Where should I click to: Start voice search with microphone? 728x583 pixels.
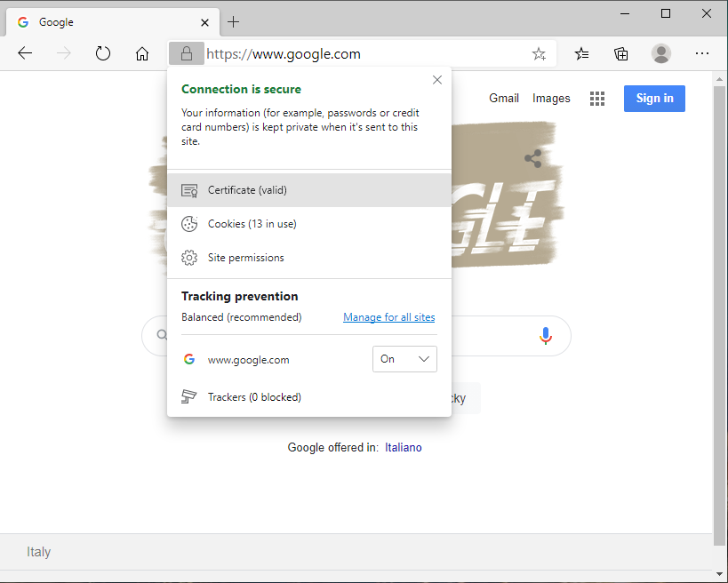[x=546, y=336]
